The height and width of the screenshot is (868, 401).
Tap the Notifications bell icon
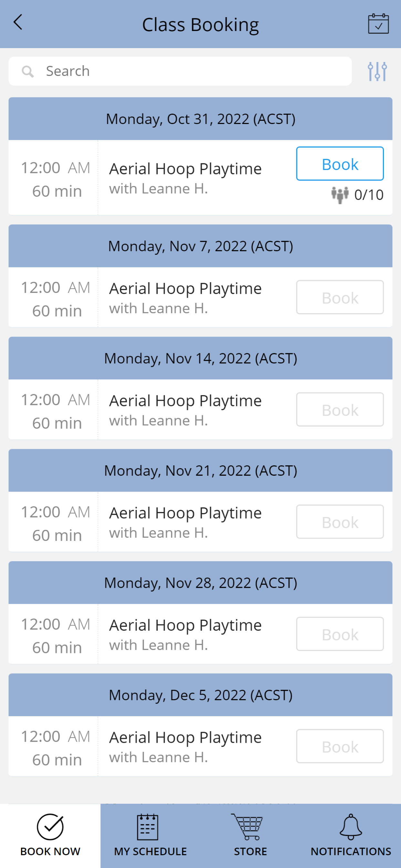[x=351, y=827]
